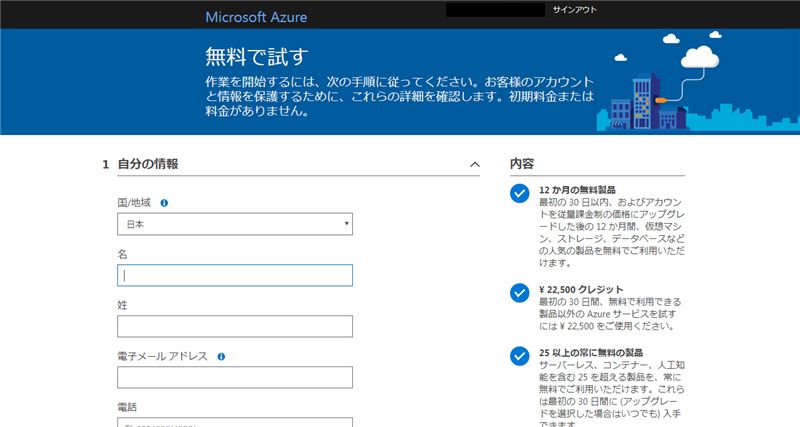Click the 内容 heading text

click(x=521, y=164)
